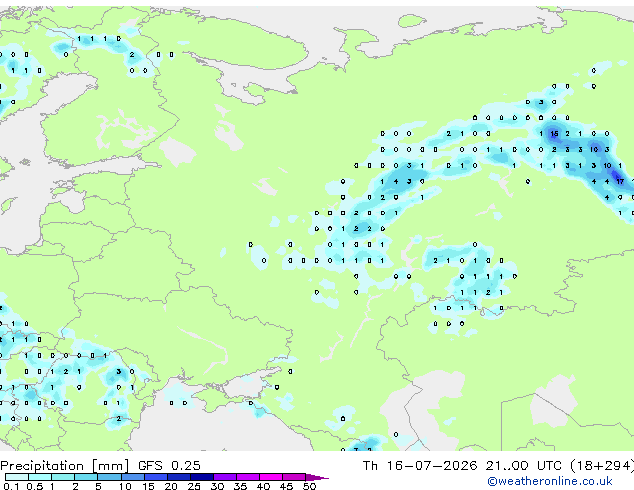Click the 20–25 mm legend color swatch
634x490 pixels.
[178, 477]
